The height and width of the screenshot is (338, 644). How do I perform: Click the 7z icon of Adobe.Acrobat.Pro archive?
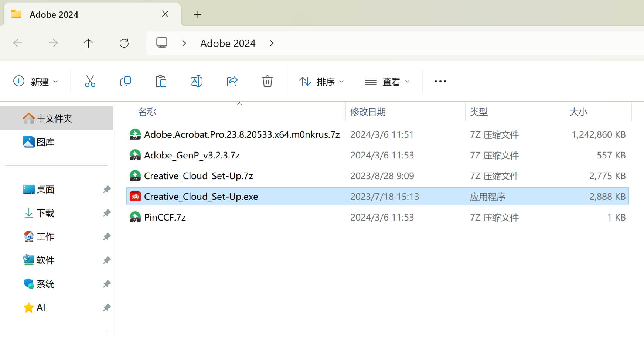(x=135, y=134)
